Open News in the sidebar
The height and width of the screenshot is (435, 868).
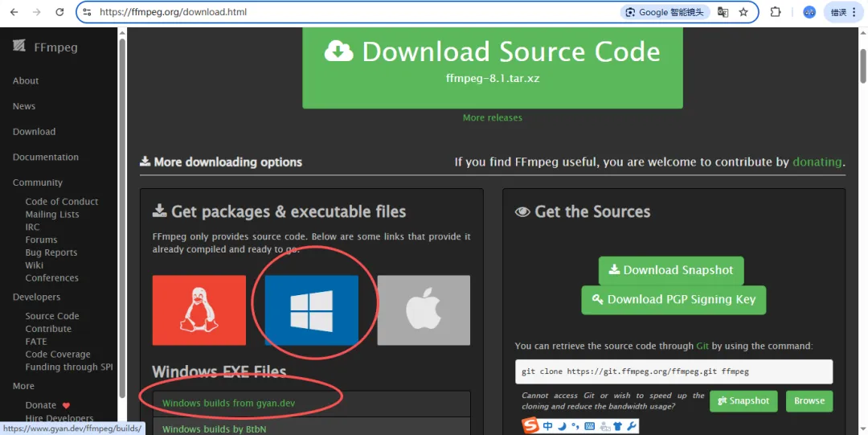24,106
